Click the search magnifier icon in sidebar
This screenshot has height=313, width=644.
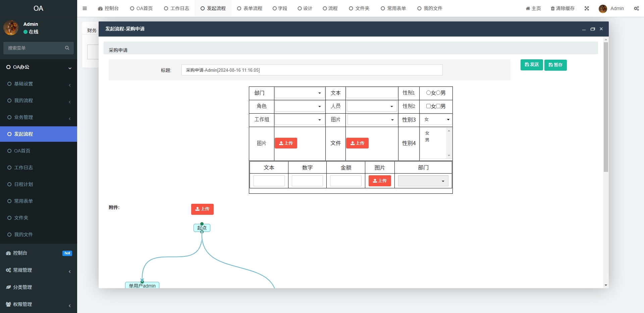coord(67,48)
